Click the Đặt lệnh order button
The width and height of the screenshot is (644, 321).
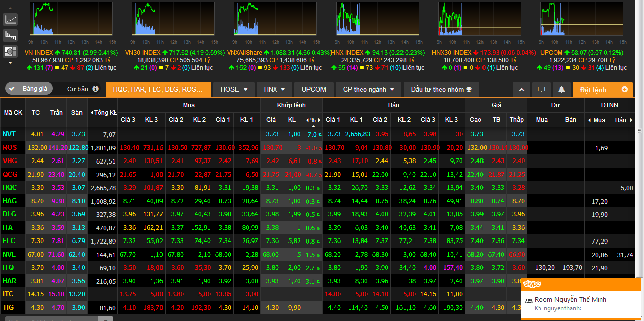point(603,89)
